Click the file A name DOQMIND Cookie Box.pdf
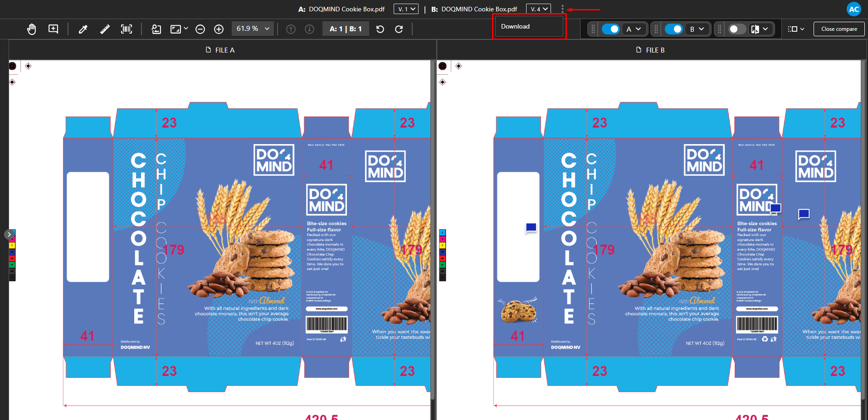Screen dimensions: 868x420 [x=346, y=9]
